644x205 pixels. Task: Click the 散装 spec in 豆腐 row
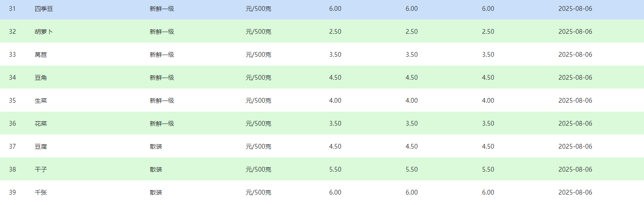click(156, 146)
